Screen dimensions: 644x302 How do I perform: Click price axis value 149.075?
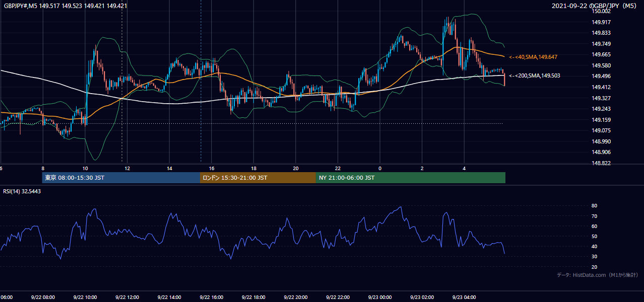[602, 130]
